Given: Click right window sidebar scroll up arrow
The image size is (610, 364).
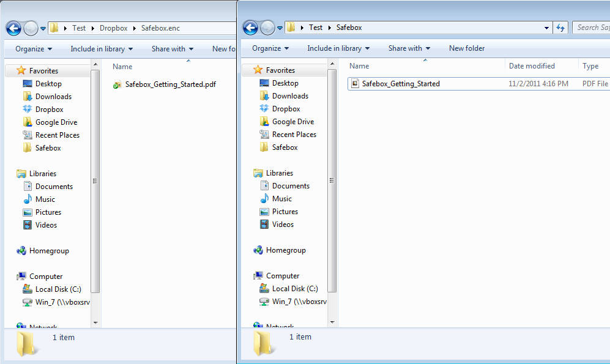Looking at the screenshot, I should tap(332, 64).
